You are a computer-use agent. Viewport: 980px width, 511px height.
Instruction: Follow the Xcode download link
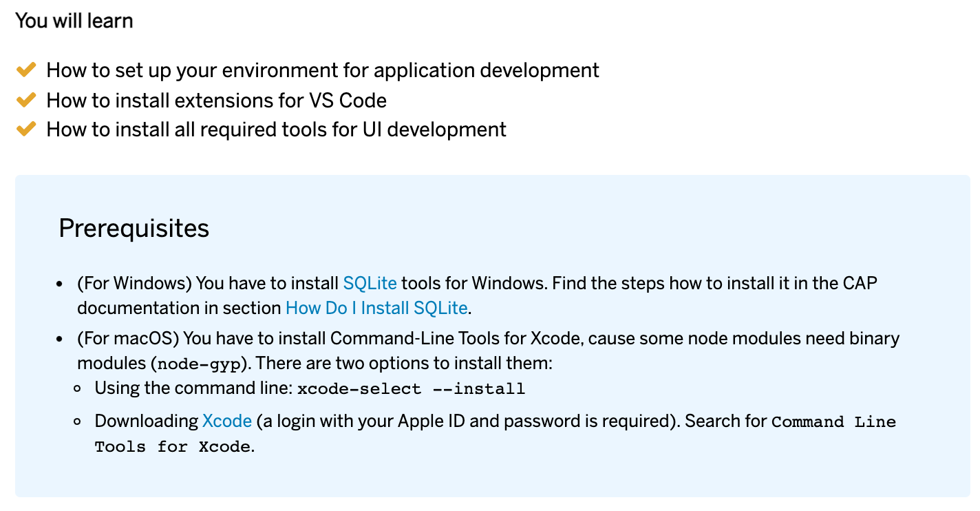[x=227, y=421]
